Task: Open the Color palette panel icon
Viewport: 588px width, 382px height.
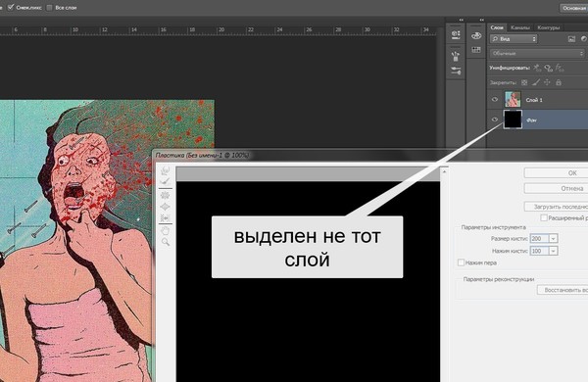Action: 476,35
